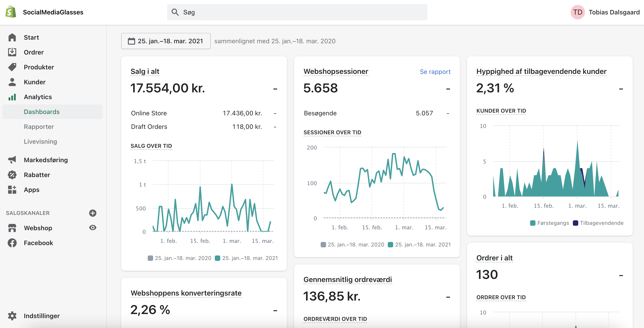
Task: Click the Ordrer inbox icon
Action: (x=12, y=52)
